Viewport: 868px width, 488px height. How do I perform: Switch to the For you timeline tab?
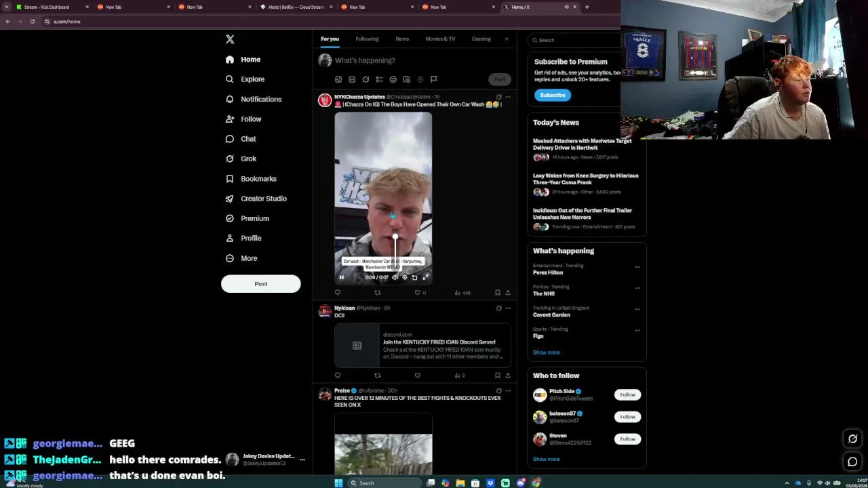tap(330, 39)
